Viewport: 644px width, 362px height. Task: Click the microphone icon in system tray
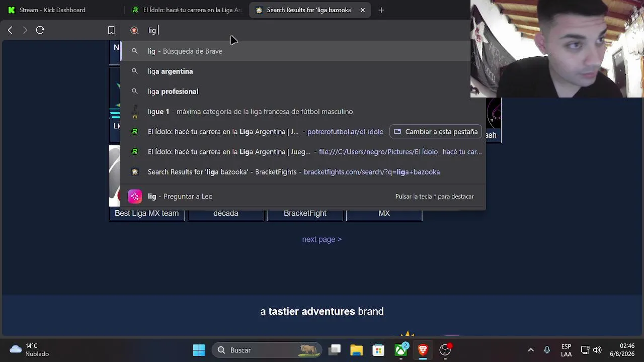pos(547,350)
